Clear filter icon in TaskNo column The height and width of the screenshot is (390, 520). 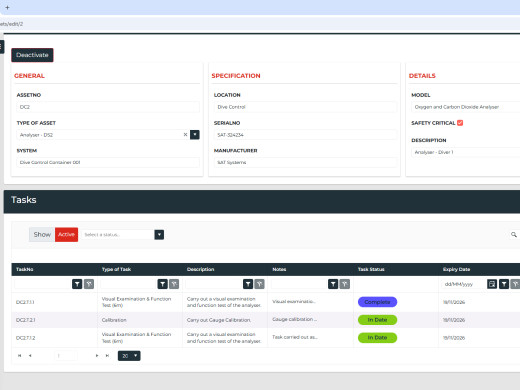[x=89, y=284]
